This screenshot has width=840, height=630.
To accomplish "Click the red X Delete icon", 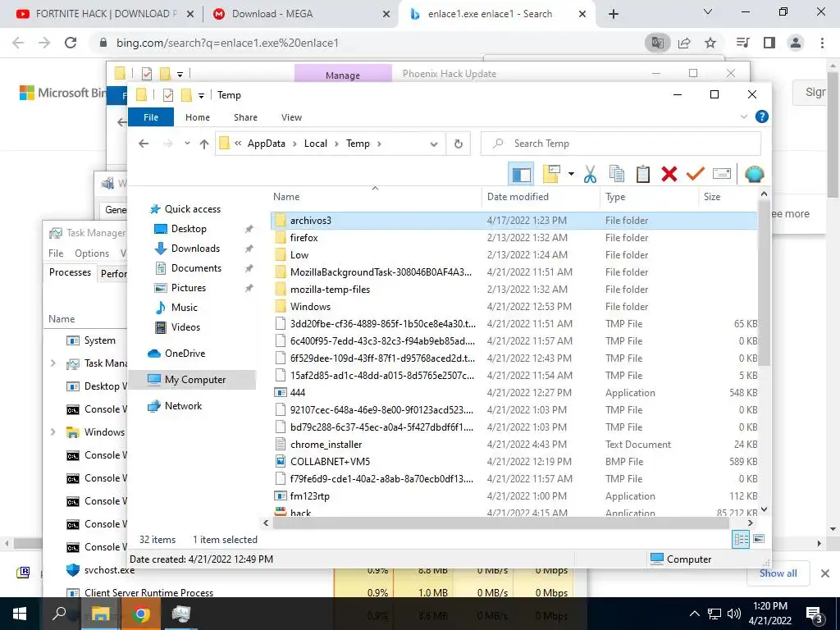I will coord(669,174).
